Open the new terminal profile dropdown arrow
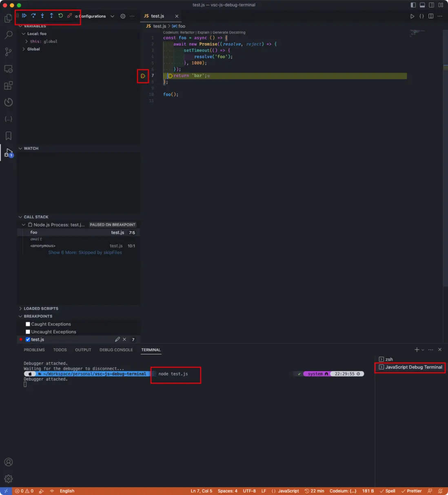 coord(423,350)
